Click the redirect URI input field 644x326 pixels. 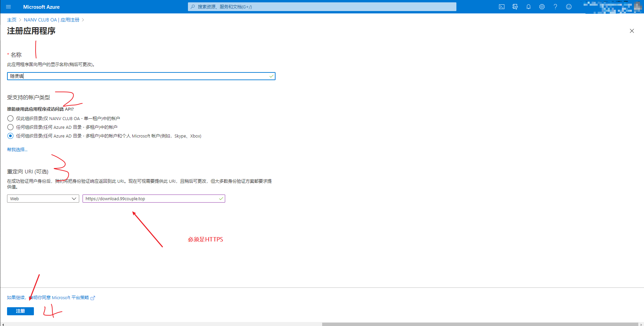tap(154, 199)
